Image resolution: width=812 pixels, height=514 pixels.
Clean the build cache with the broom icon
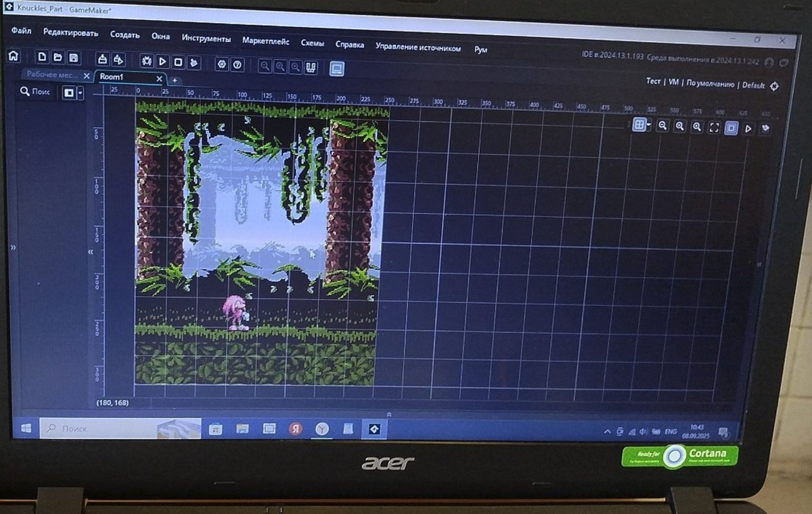[x=194, y=63]
